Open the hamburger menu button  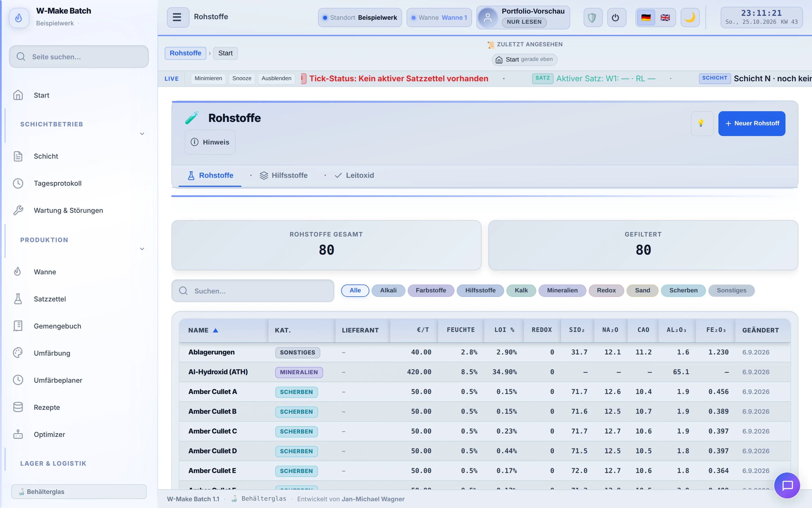click(178, 17)
